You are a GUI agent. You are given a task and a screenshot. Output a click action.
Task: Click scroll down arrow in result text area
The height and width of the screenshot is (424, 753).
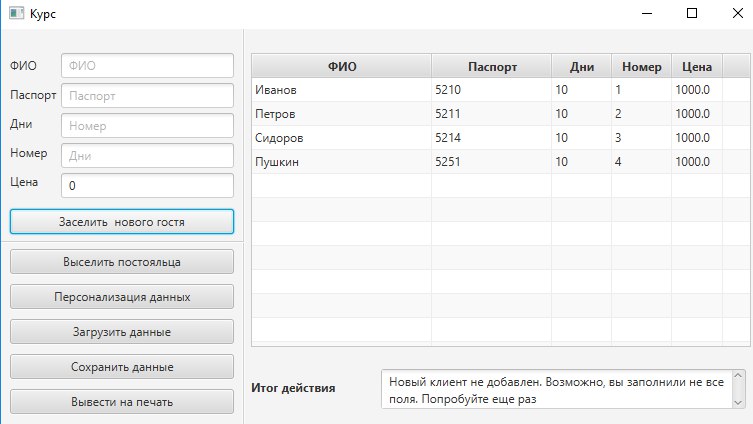pos(739,402)
